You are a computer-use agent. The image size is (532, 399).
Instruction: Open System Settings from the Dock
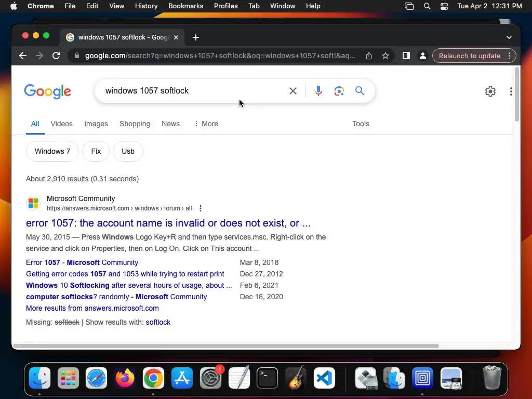211,378
